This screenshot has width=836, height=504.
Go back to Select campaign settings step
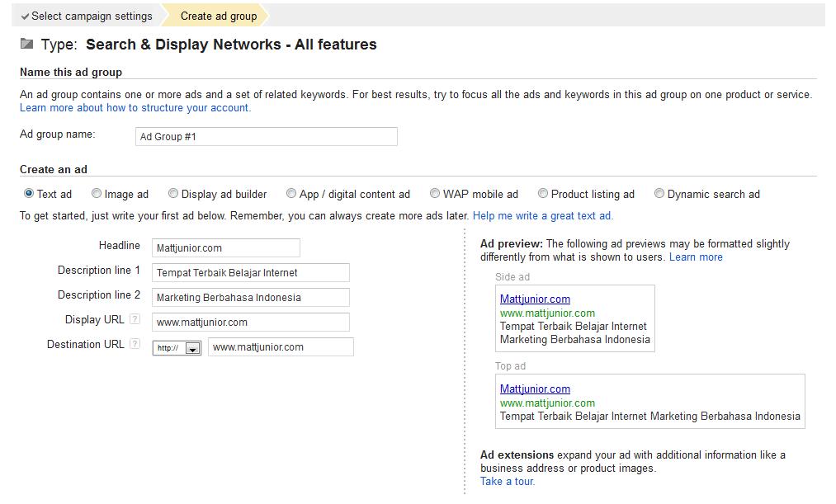pyautogui.click(x=92, y=16)
